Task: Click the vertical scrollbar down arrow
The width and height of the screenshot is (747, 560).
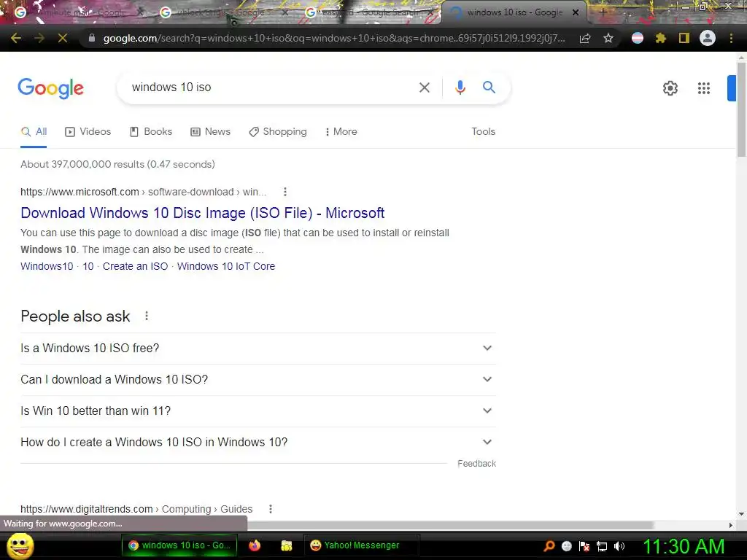Action: point(741,514)
